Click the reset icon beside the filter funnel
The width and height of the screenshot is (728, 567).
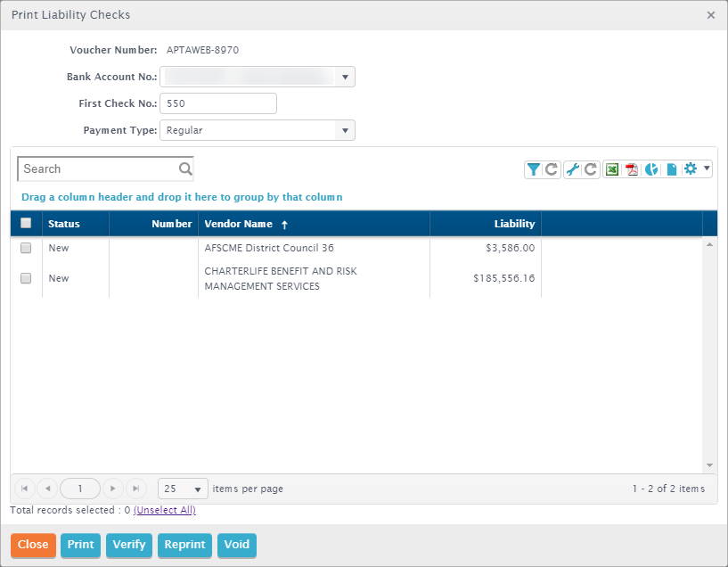click(552, 169)
